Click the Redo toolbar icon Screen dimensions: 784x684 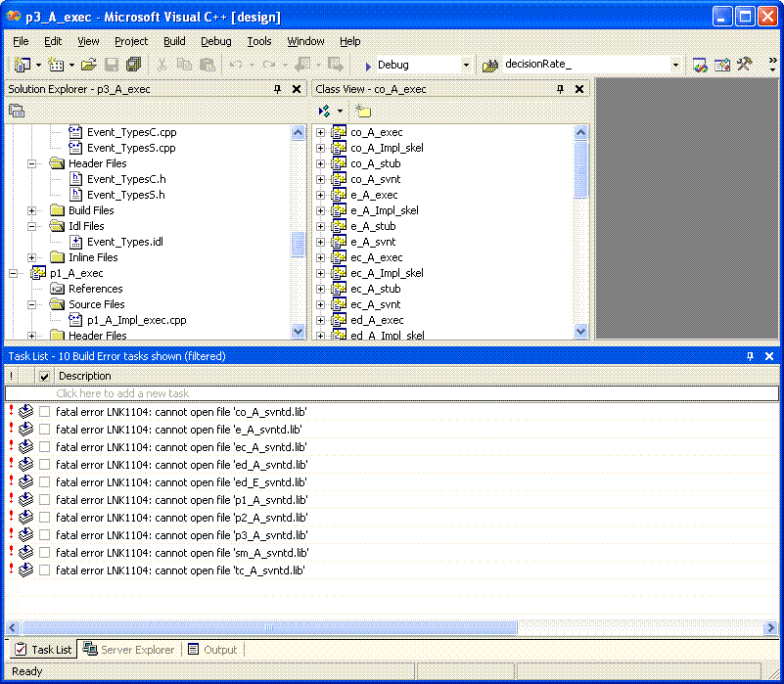[269, 65]
